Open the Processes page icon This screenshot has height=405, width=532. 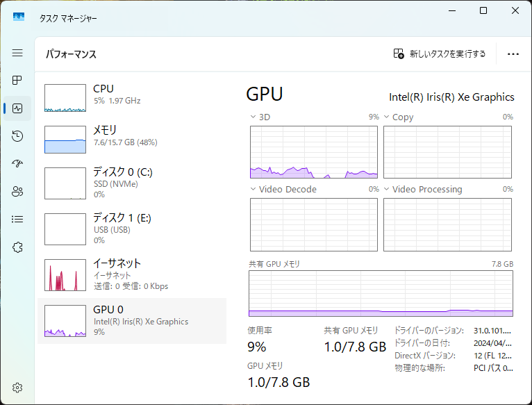pos(17,81)
